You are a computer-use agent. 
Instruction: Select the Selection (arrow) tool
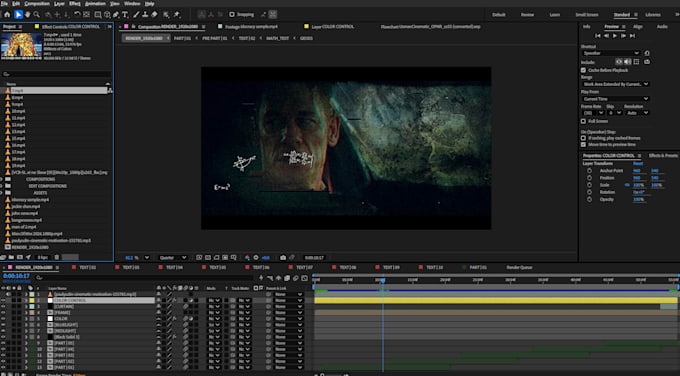(x=18, y=15)
